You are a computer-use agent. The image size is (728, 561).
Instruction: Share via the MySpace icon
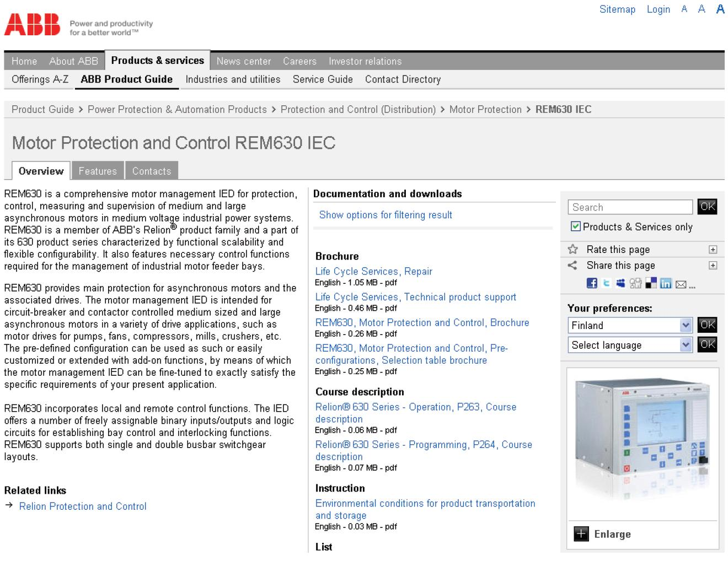[x=621, y=283]
